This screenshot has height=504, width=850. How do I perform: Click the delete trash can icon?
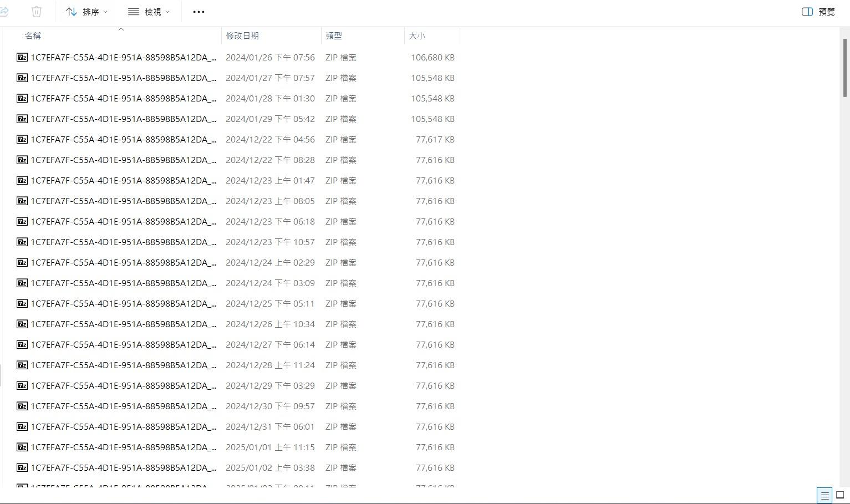[37, 12]
